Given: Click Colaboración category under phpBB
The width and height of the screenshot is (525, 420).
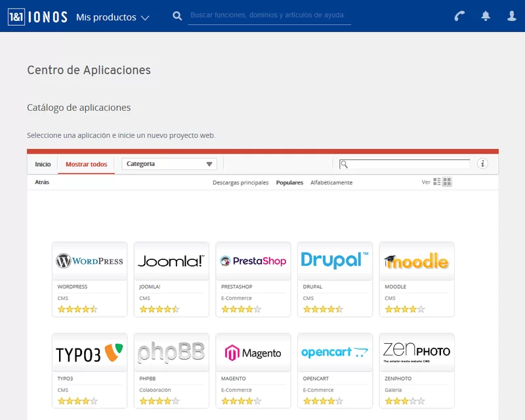Looking at the screenshot, I should pos(155,390).
